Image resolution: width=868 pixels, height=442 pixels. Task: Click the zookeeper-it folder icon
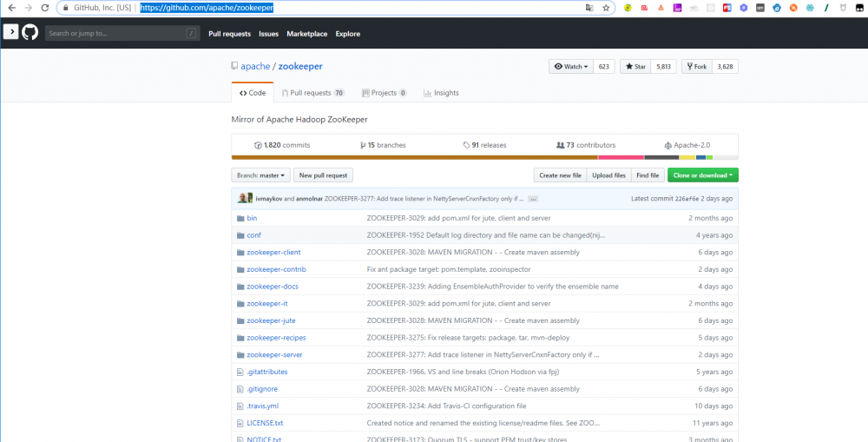click(x=240, y=304)
